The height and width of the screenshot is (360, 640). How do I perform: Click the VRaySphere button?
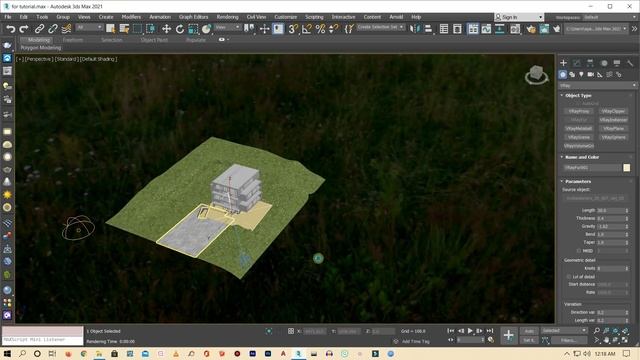[x=613, y=137]
